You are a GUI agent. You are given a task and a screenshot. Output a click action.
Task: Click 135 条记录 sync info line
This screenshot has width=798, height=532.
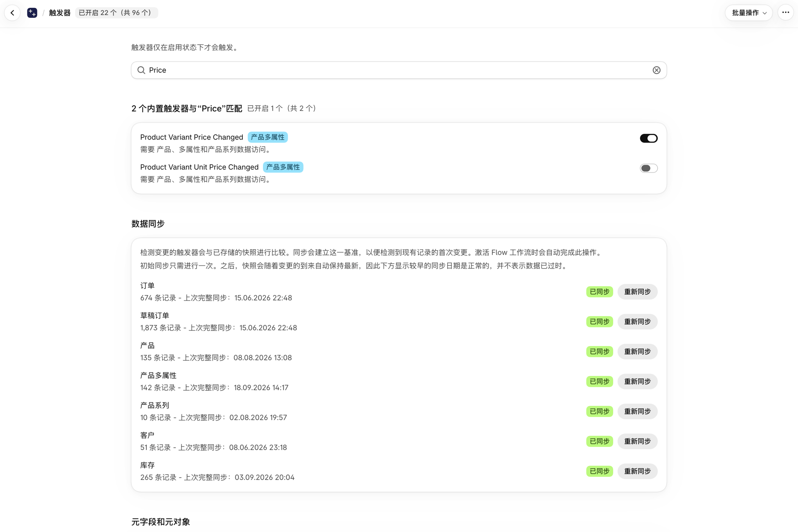click(x=216, y=358)
